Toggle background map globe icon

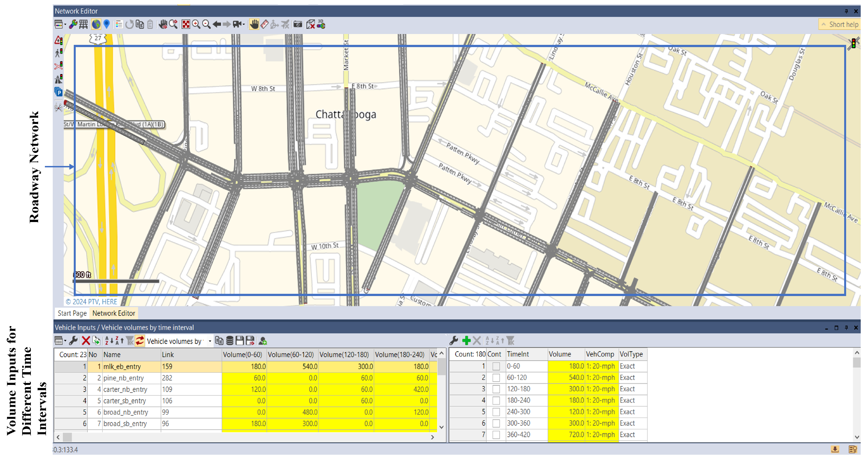pos(96,24)
